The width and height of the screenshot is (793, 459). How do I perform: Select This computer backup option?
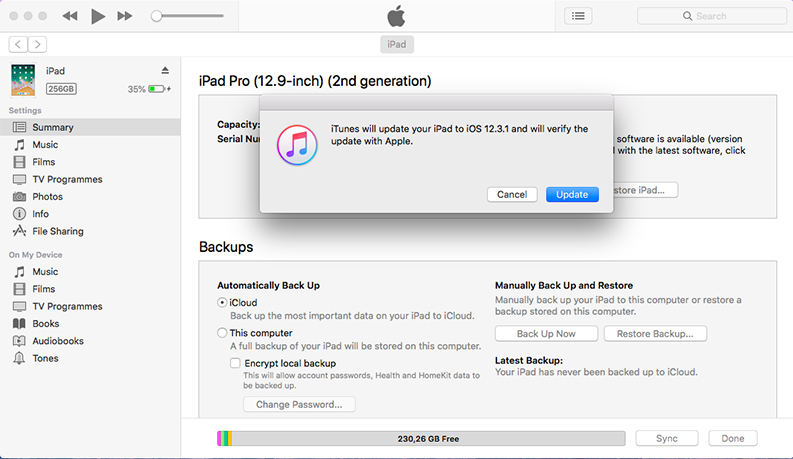tap(222, 333)
